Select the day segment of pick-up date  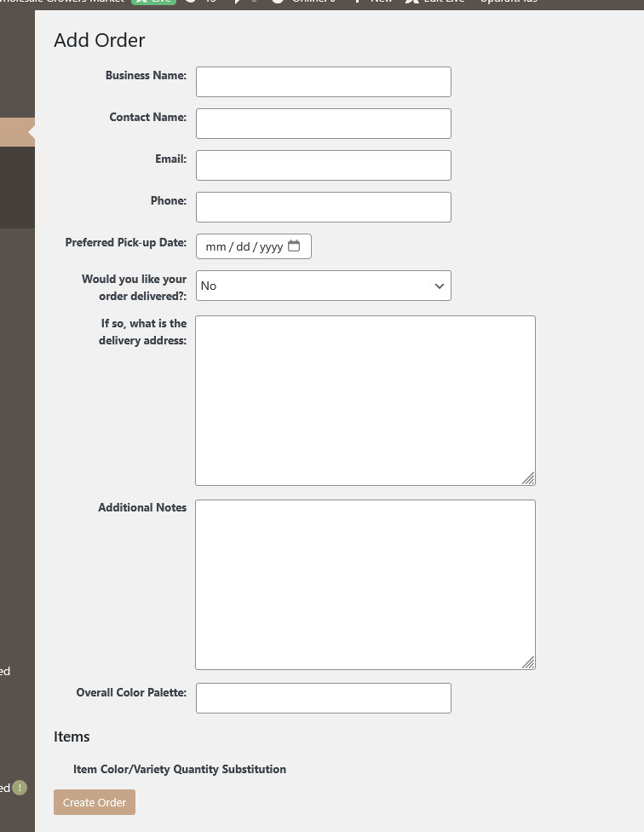tap(243, 247)
